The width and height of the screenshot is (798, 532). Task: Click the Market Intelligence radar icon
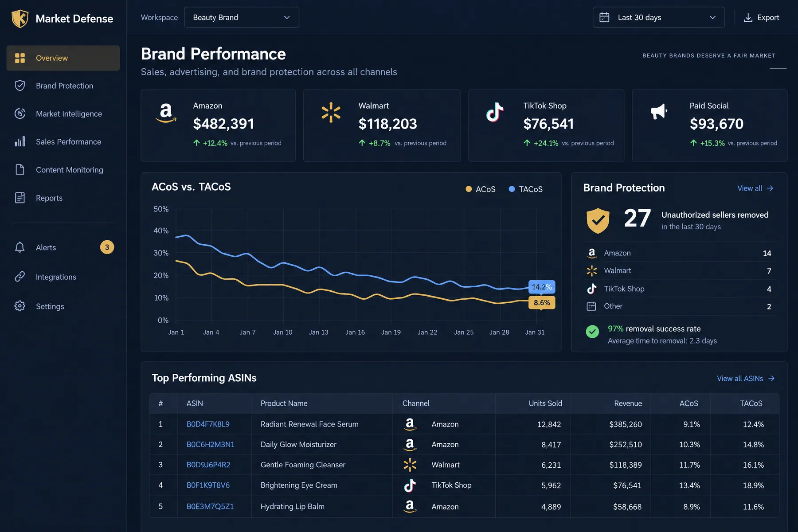[x=20, y=113]
